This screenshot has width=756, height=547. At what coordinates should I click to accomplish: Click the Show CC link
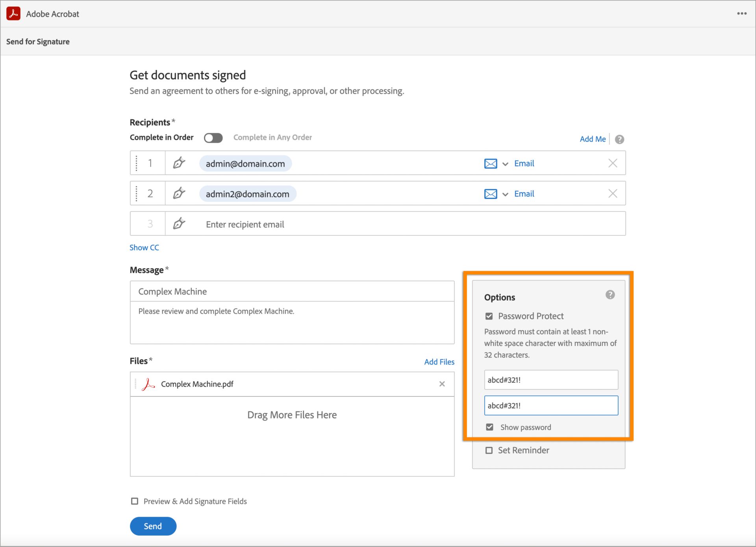[145, 247]
